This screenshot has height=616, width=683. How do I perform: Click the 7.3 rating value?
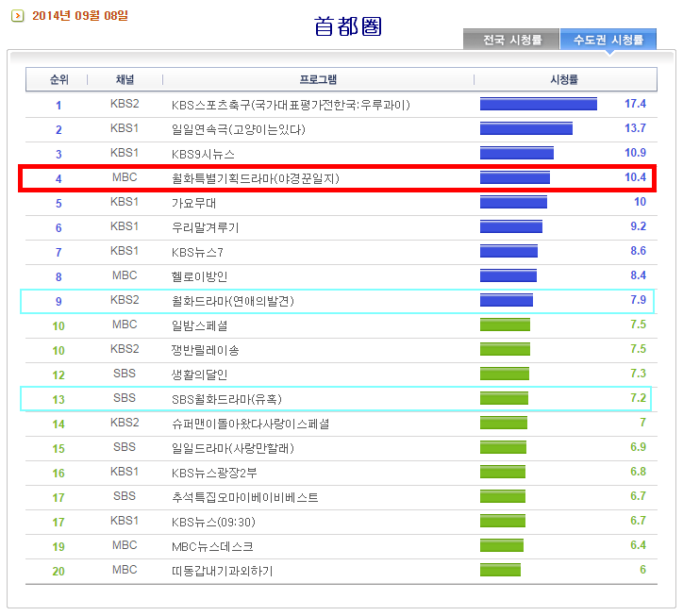[x=638, y=374]
